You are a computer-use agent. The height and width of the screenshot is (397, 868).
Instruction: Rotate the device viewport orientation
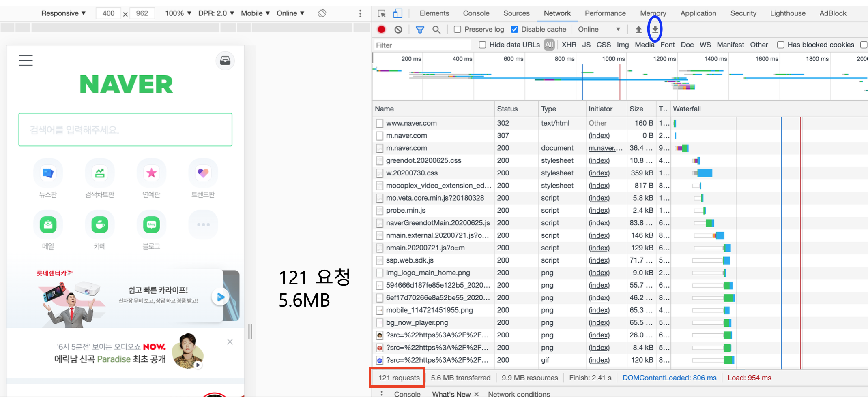322,13
